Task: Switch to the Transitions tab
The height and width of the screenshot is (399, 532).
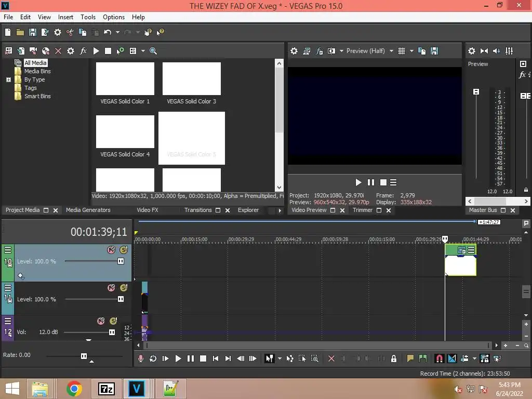Action: click(x=198, y=210)
